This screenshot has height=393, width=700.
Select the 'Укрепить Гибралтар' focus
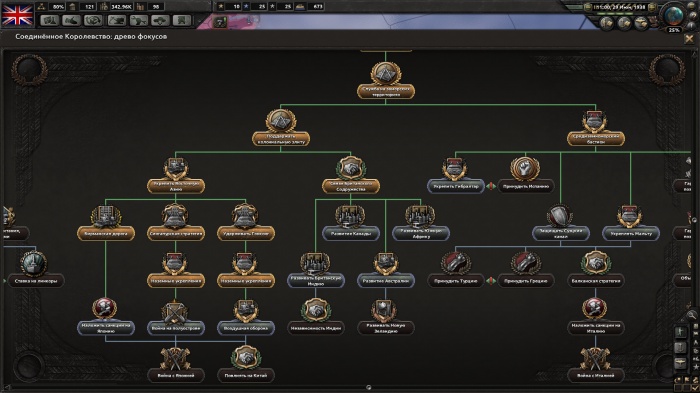click(455, 186)
